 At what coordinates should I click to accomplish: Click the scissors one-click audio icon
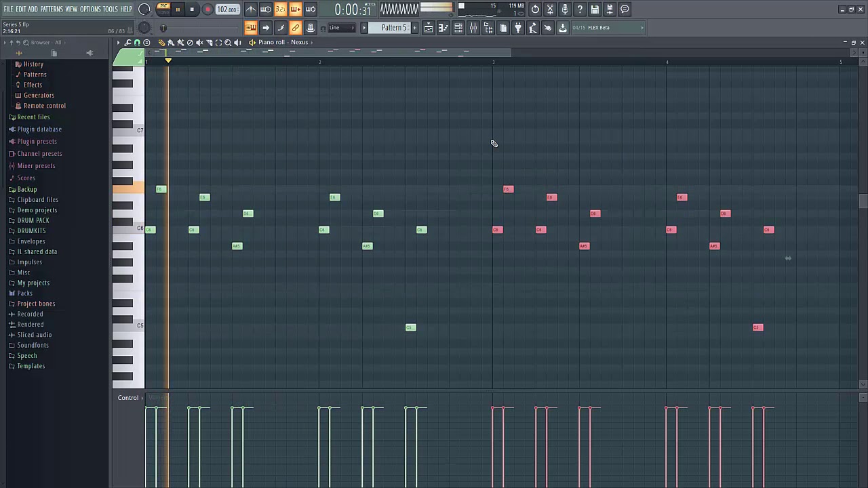[549, 9]
